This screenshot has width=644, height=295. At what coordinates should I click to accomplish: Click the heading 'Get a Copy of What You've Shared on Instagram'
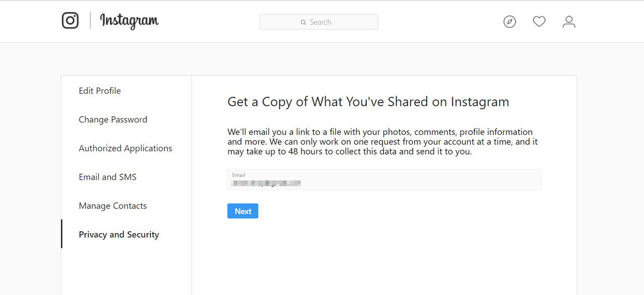tap(368, 102)
